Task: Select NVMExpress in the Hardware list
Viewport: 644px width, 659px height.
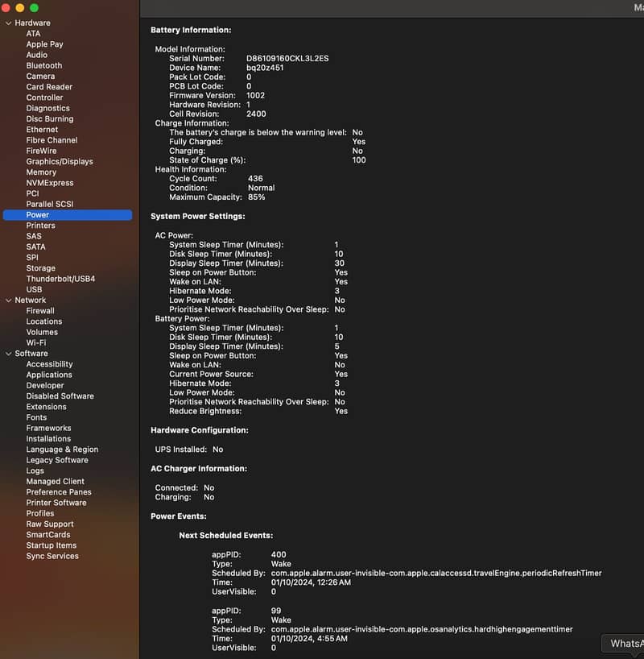Action: pyautogui.click(x=50, y=183)
